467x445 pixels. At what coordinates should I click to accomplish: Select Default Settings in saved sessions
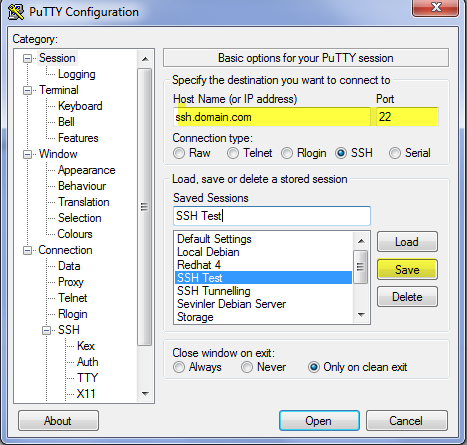[264, 239]
